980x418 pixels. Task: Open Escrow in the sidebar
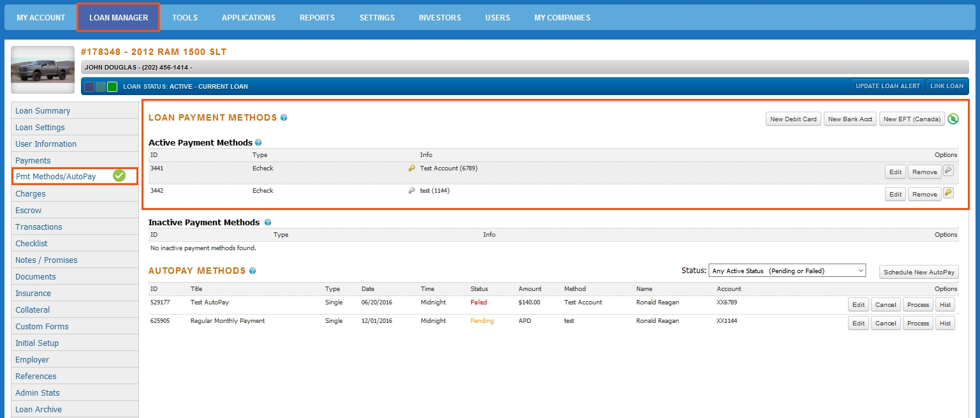click(x=75, y=210)
